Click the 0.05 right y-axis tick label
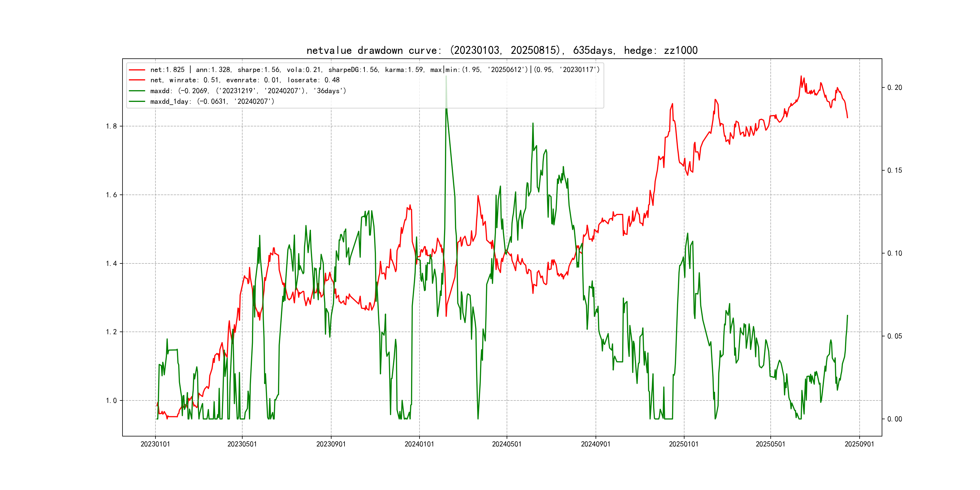 click(894, 336)
